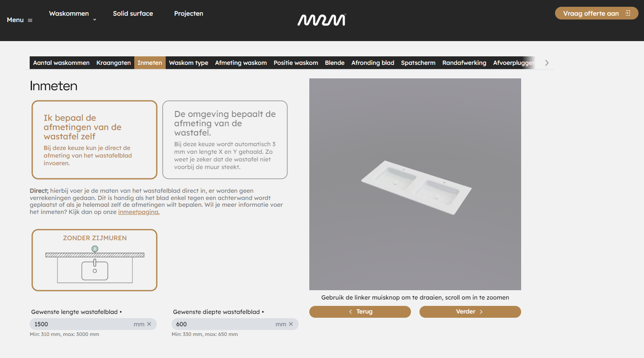The width and height of the screenshot is (644, 358).
Task: Select Solid surface in the top navigation
Action: tap(133, 13)
